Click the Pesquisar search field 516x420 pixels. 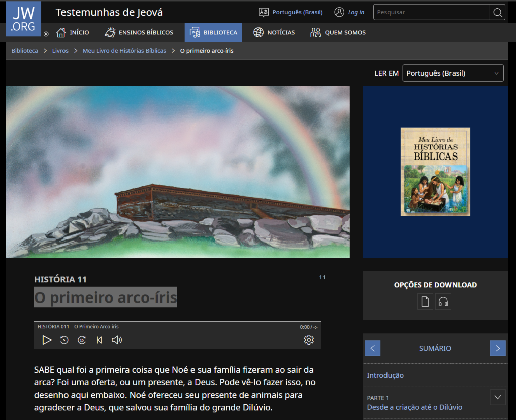431,12
